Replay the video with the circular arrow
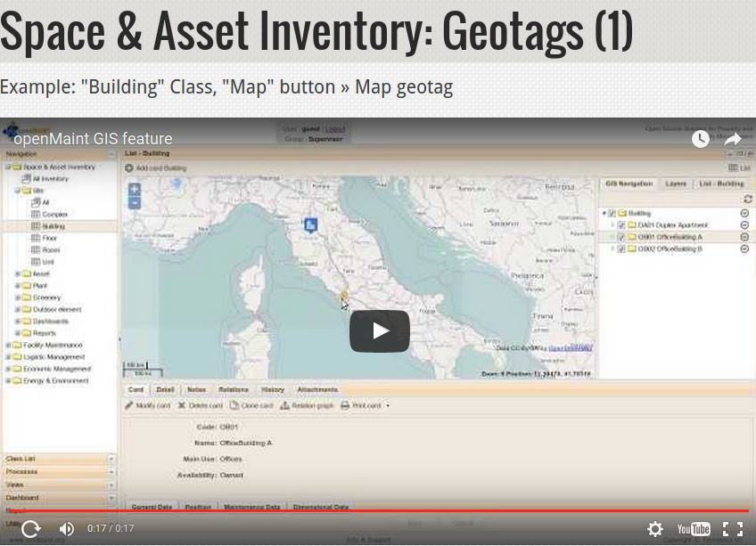Viewport: 756px width, 546px height. [31, 529]
